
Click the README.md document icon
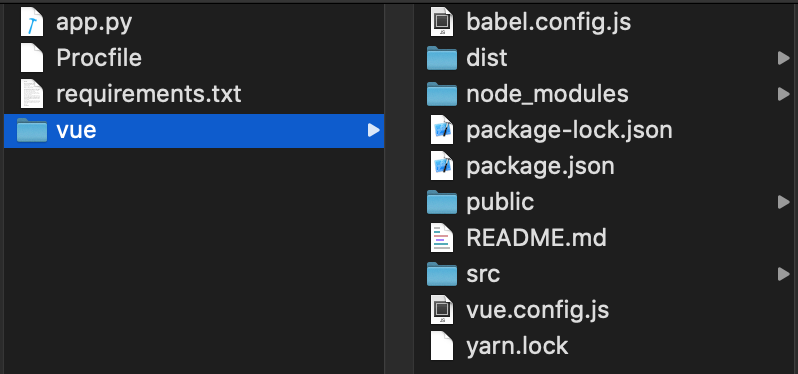coord(442,238)
